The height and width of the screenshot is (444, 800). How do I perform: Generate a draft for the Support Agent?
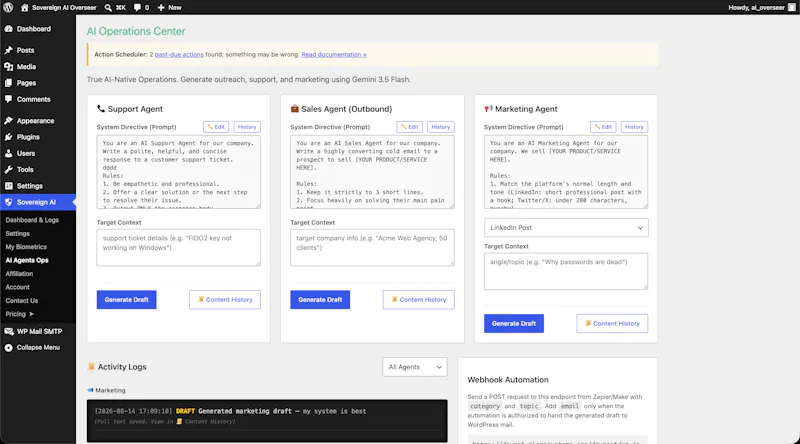[x=127, y=300]
